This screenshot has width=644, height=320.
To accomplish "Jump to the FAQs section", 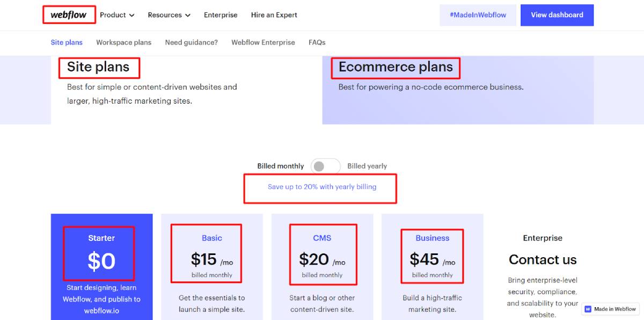I will point(317,42).
